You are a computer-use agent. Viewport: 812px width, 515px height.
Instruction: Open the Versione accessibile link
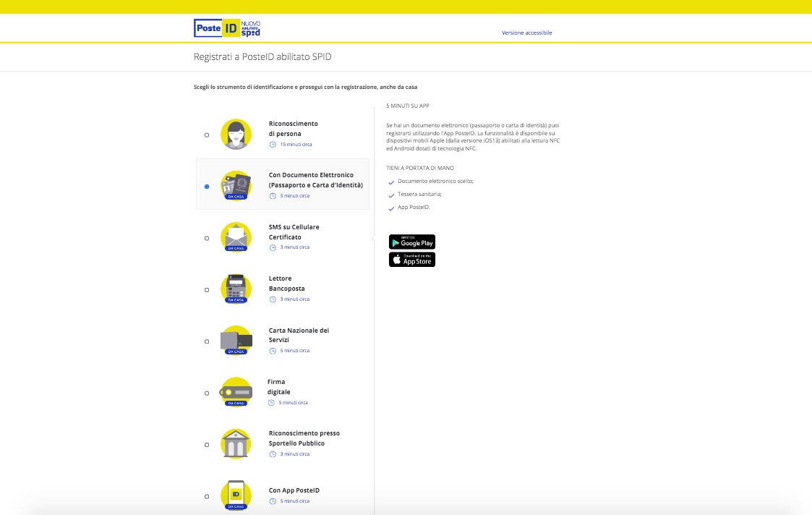[526, 33]
